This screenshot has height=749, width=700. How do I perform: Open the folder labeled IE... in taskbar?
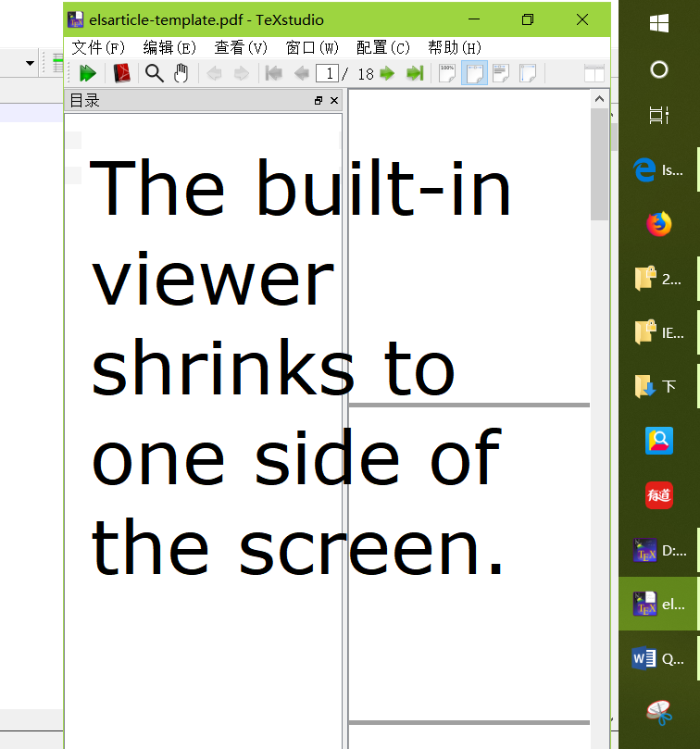pyautogui.click(x=659, y=332)
